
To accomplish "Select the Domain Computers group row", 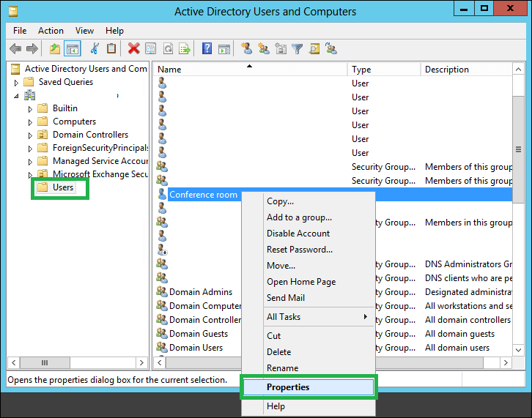I will (x=199, y=305).
